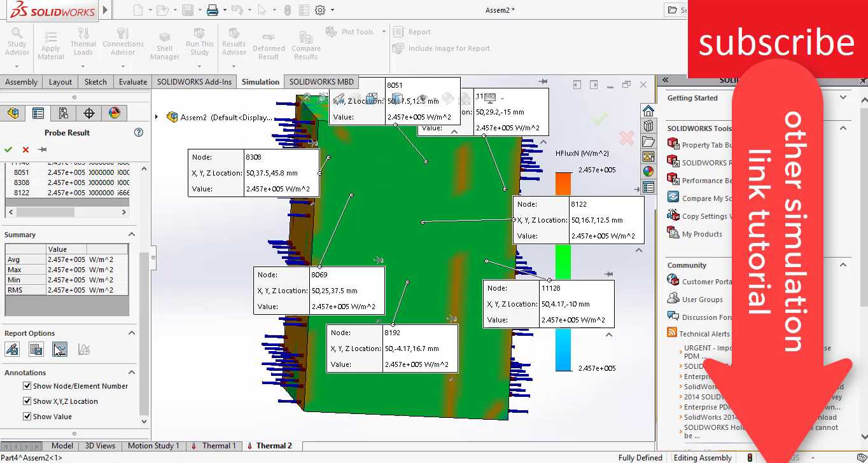Image resolution: width=868 pixels, height=463 pixels.
Task: Toggle Show X,Y,Z Location checkbox
Action: [x=27, y=401]
